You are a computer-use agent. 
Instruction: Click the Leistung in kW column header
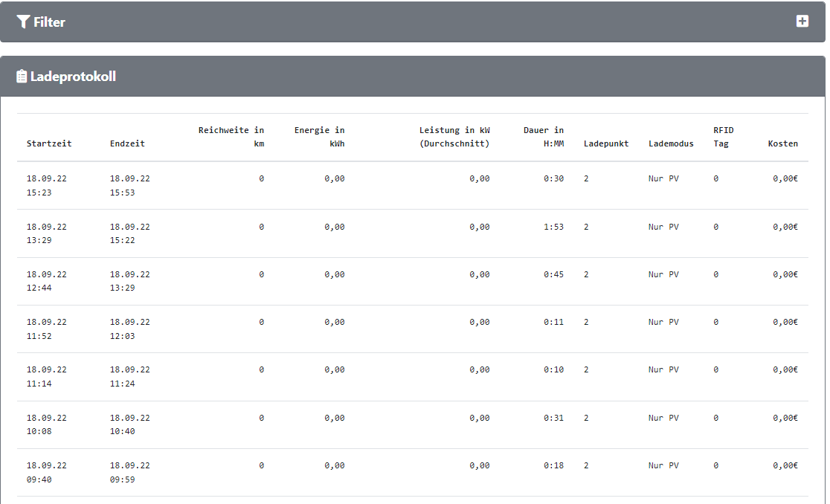454,137
